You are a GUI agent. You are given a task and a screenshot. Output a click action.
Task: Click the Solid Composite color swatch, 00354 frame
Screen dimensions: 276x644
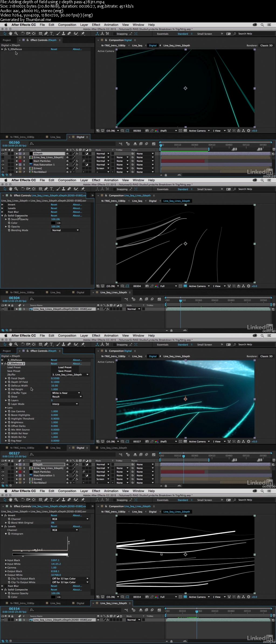point(53,597)
